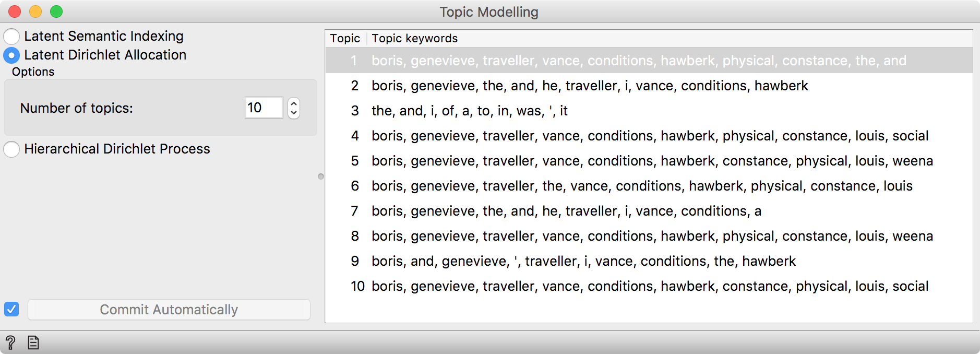
Task: Select the Number of topics input field
Action: click(x=263, y=108)
